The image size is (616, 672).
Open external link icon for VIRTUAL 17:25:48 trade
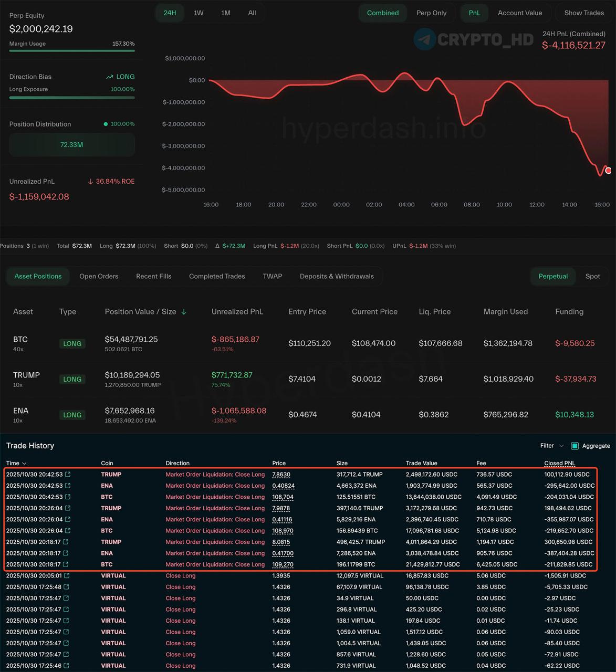pyautogui.click(x=67, y=587)
